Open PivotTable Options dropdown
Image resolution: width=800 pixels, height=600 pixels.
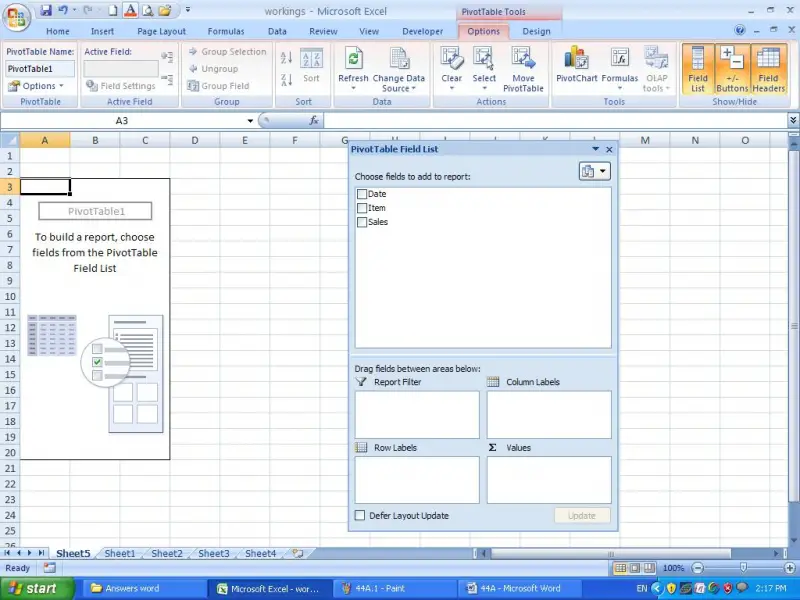[x=36, y=86]
